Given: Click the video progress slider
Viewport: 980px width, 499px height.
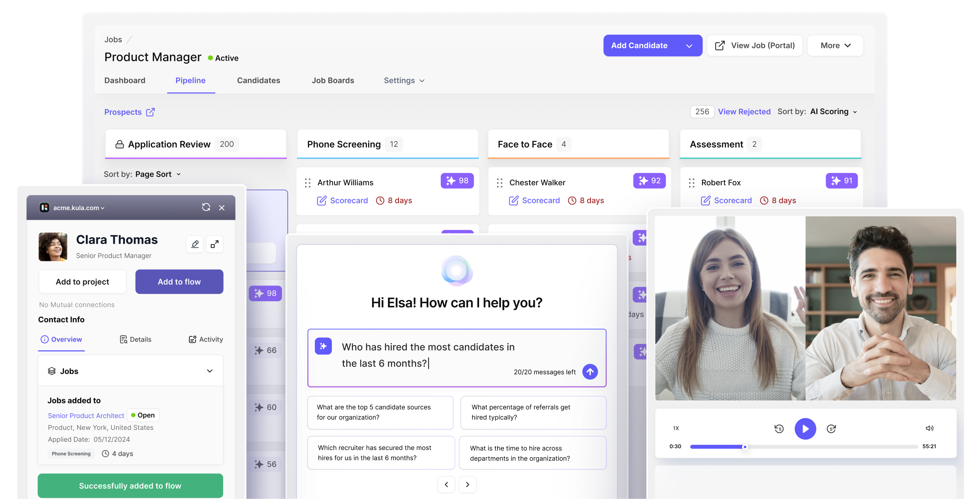Looking at the screenshot, I should coord(803,447).
